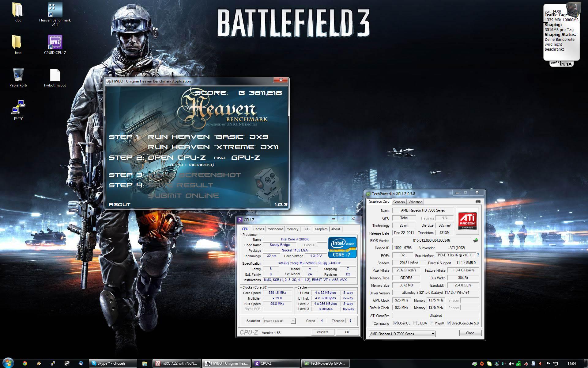Select the hwbot.hwbot file icon
The width and height of the screenshot is (588, 368).
(55, 77)
